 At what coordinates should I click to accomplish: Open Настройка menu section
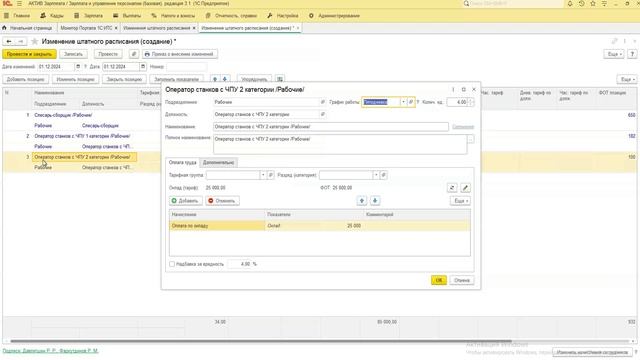(283, 16)
